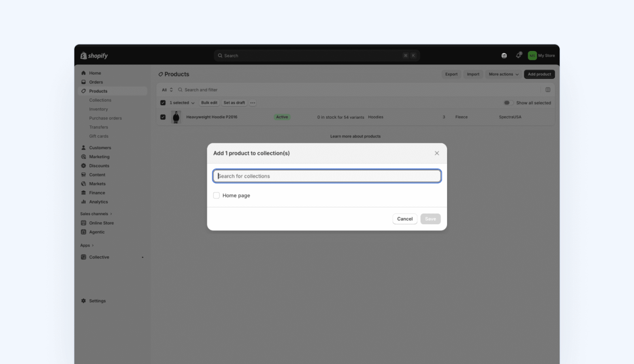Open the Sidekick assistant icon
This screenshot has width=634, height=364.
[504, 56]
